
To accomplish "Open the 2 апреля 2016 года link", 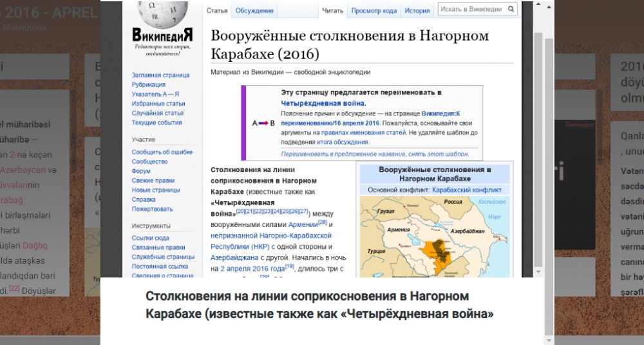I will pos(252,269).
